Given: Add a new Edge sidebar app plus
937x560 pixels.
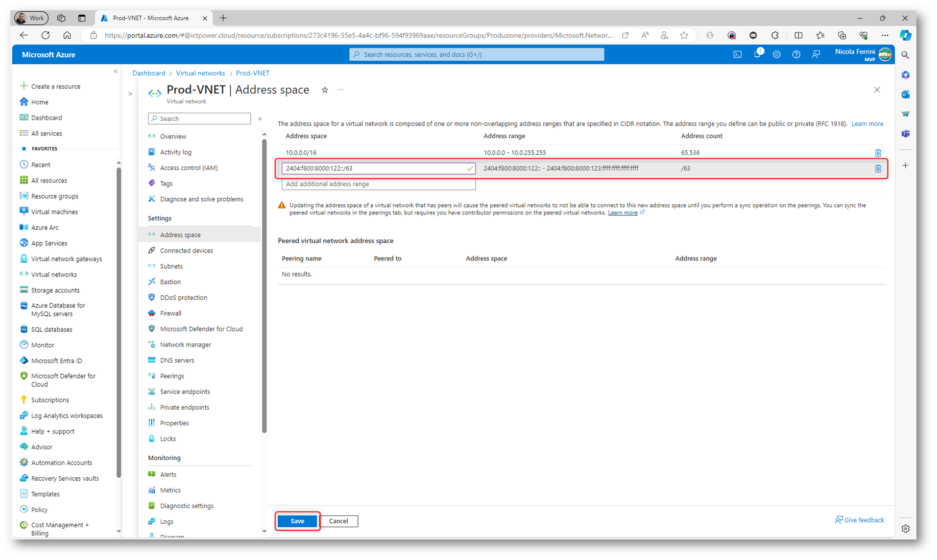Looking at the screenshot, I should [x=905, y=165].
